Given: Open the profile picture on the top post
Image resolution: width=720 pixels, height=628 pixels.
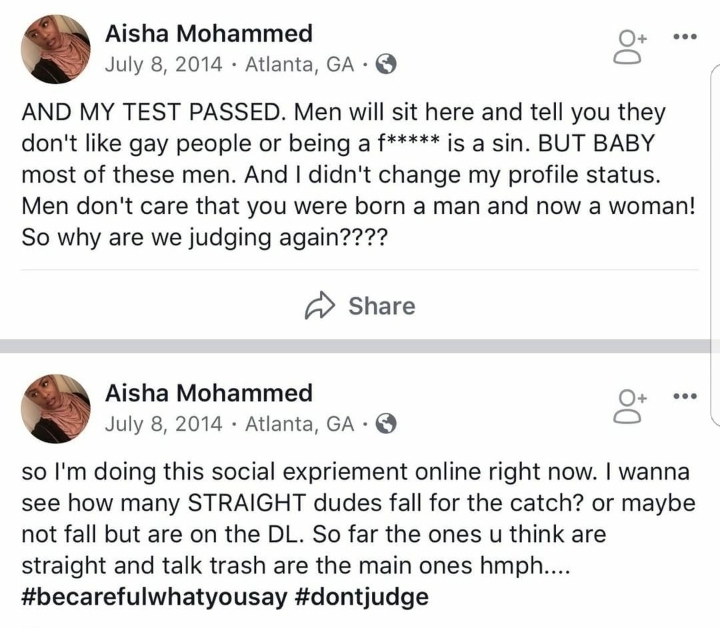Looking at the screenshot, I should 56,49.
